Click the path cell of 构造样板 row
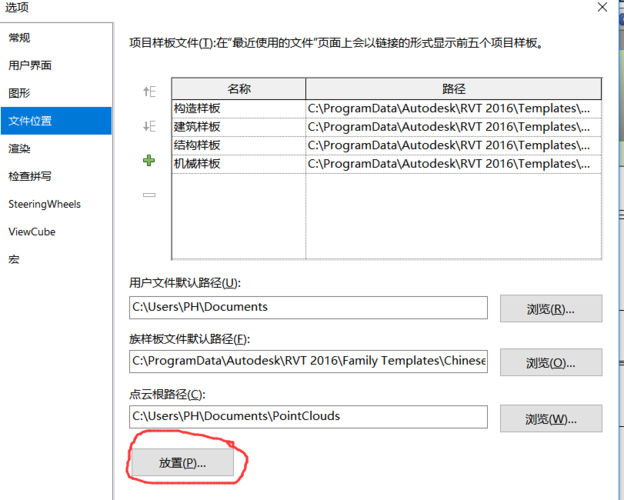Viewport: 624px width, 500px height. pyautogui.click(x=454, y=108)
